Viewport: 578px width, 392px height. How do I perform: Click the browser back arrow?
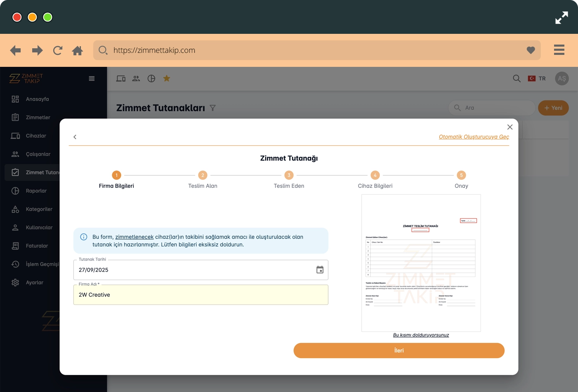(x=15, y=50)
